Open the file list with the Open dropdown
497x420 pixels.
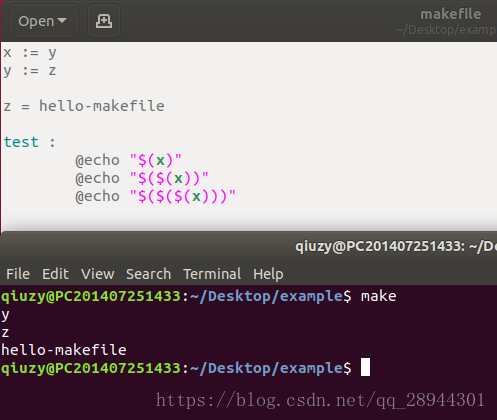(43, 21)
